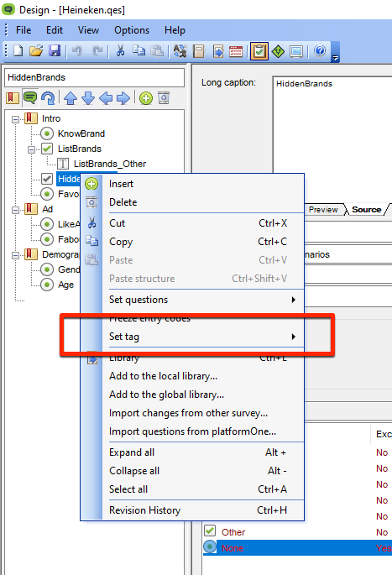Screen dimensions: 392x575
Task: Collapse the ListBrands tree node
Action: coord(32,149)
